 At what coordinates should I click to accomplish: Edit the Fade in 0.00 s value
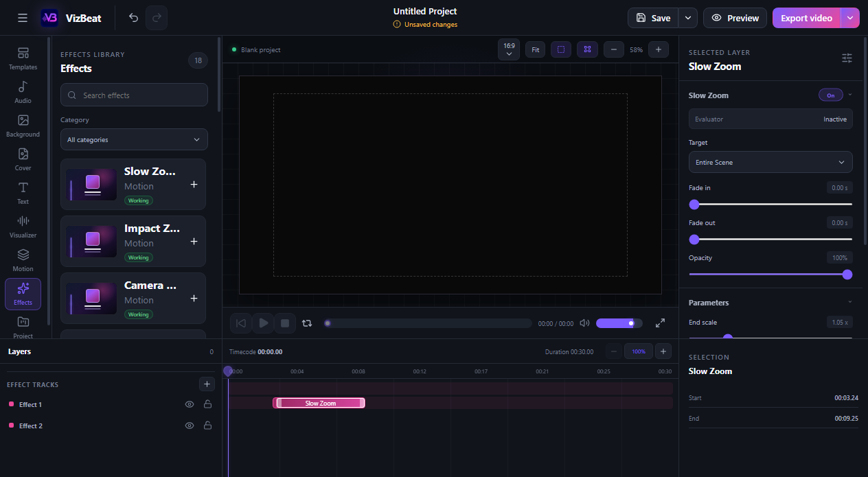(x=840, y=188)
